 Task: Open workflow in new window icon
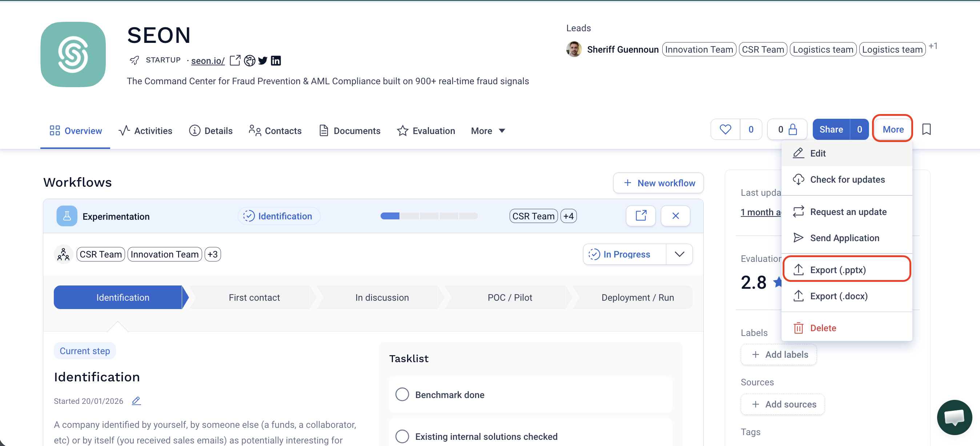[x=641, y=216]
